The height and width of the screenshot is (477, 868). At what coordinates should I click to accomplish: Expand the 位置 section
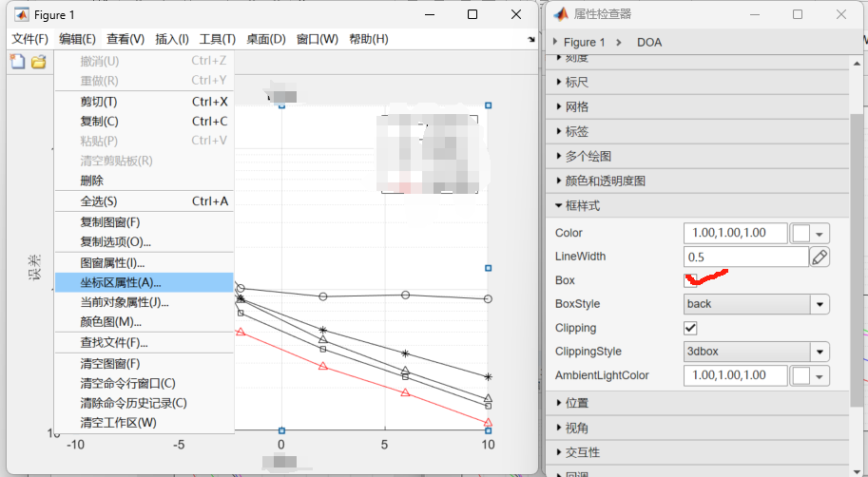click(x=697, y=403)
